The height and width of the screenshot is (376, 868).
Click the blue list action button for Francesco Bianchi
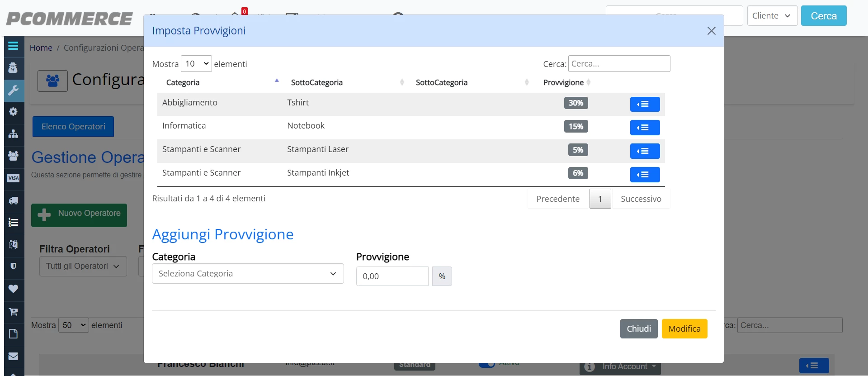pos(814,366)
